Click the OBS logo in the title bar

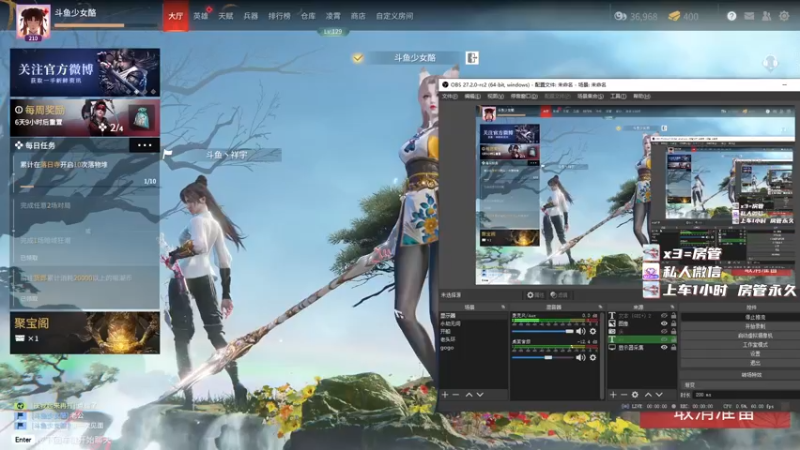coord(445,84)
